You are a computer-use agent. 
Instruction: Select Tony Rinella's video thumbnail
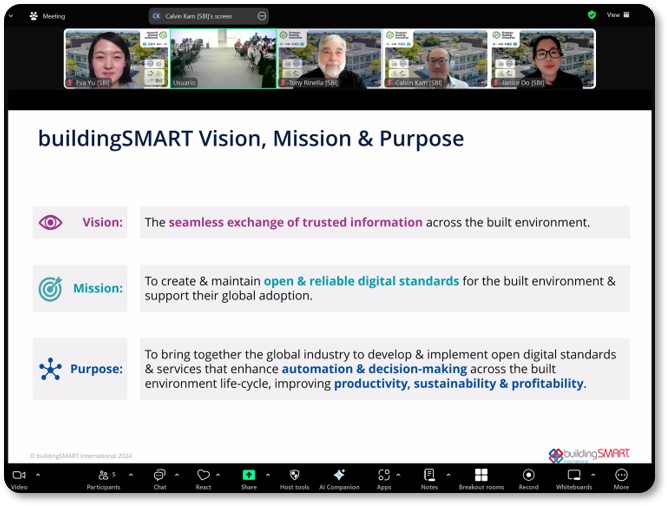[x=330, y=58]
